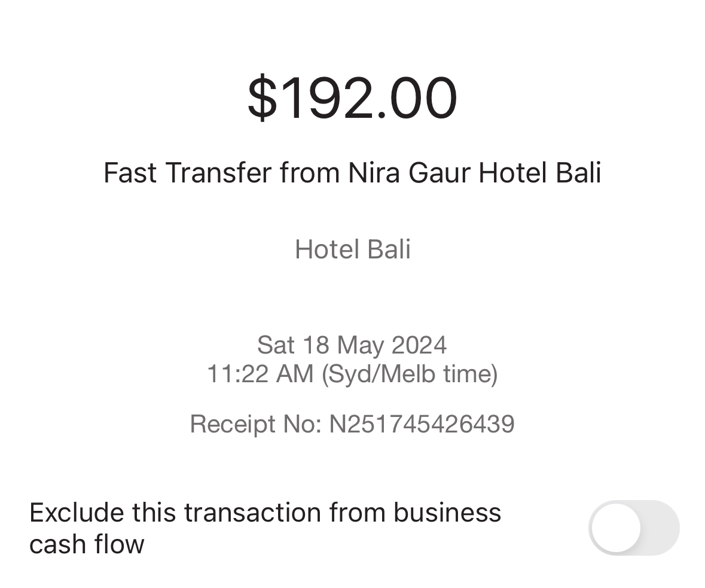Select the 'cash flow' second-line label text
This screenshot has width=705, height=588.
[x=87, y=544]
